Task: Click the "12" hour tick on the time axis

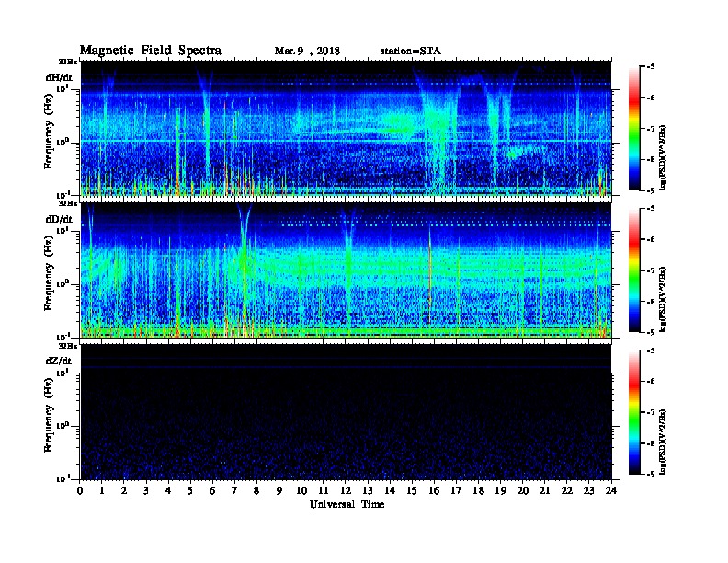Action: click(346, 491)
